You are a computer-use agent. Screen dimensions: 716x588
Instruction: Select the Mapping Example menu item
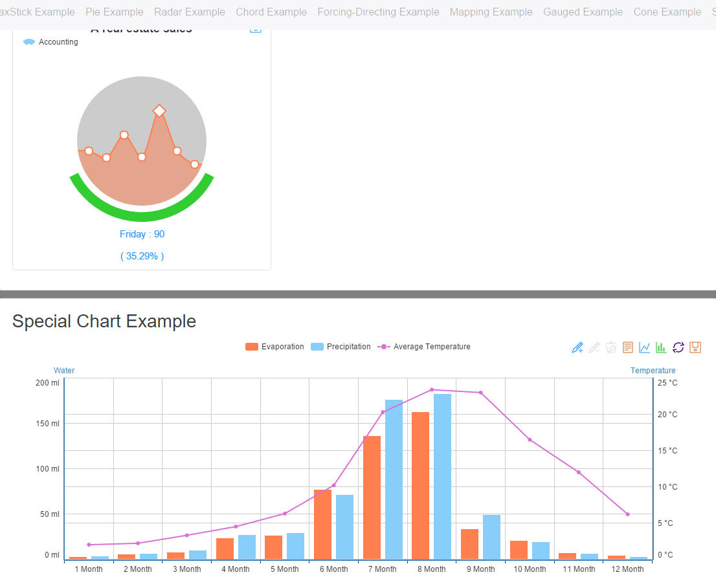(491, 12)
